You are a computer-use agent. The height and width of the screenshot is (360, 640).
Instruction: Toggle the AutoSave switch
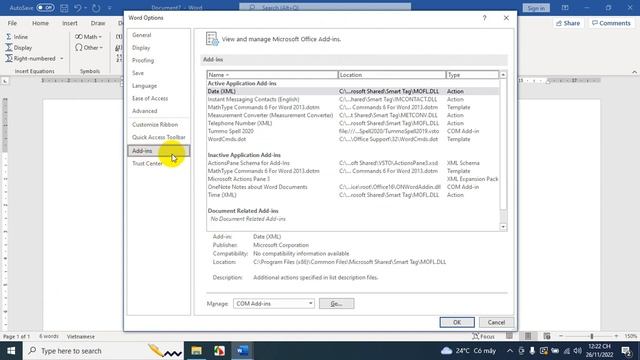pyautogui.click(x=45, y=8)
